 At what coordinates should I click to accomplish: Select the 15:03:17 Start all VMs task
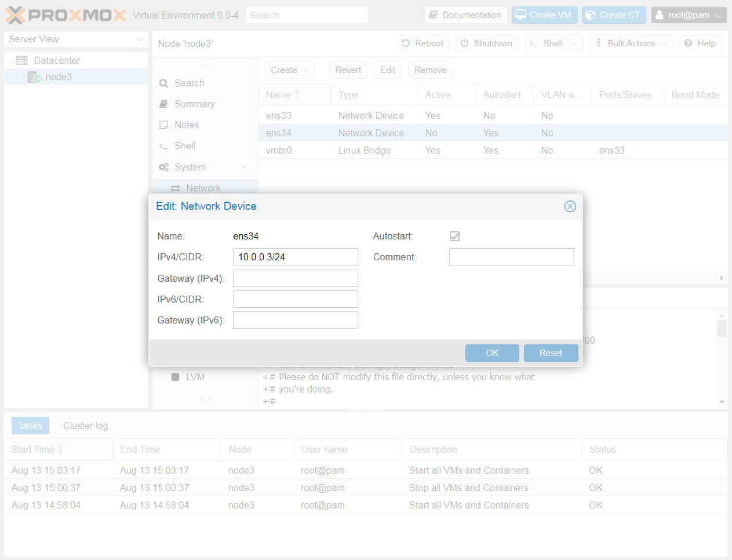coord(366,470)
